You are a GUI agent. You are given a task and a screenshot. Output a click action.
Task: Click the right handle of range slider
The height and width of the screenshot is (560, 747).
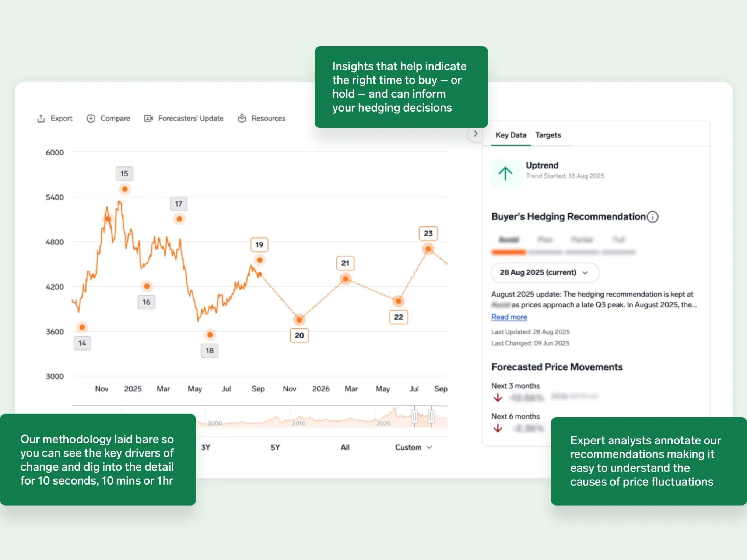click(x=431, y=417)
